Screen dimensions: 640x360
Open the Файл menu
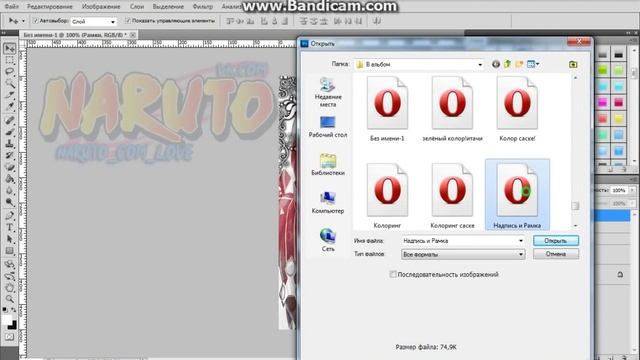coord(11,7)
